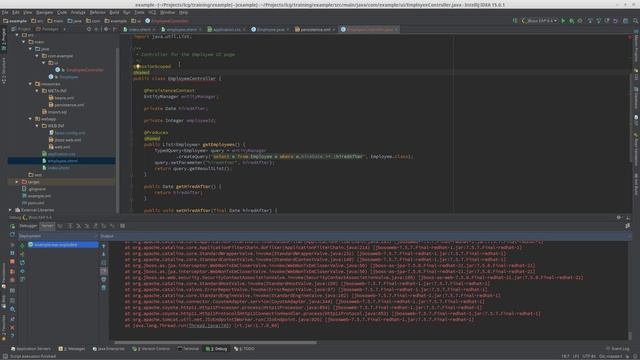Select pom.xml in project tree
640x360 pixels.
point(36,203)
